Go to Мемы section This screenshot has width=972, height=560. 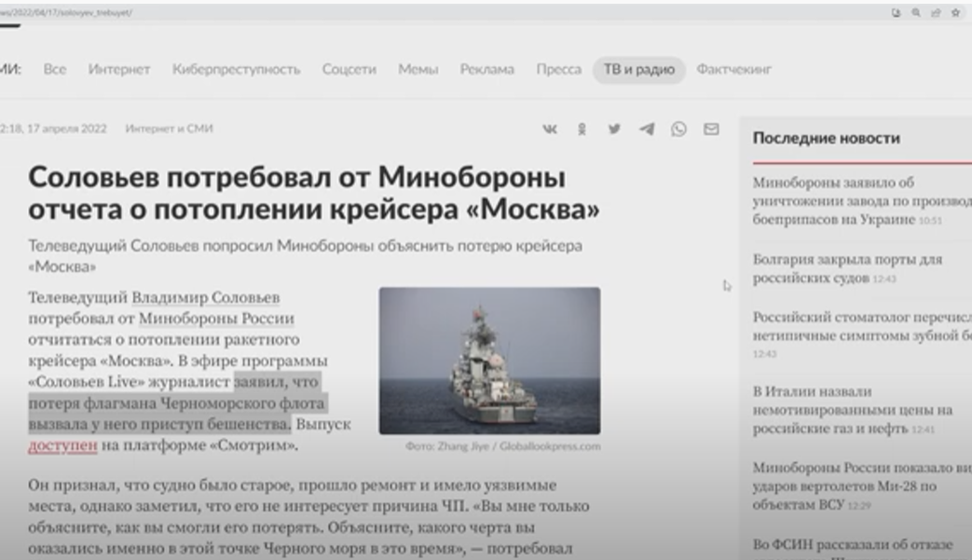pyautogui.click(x=418, y=70)
